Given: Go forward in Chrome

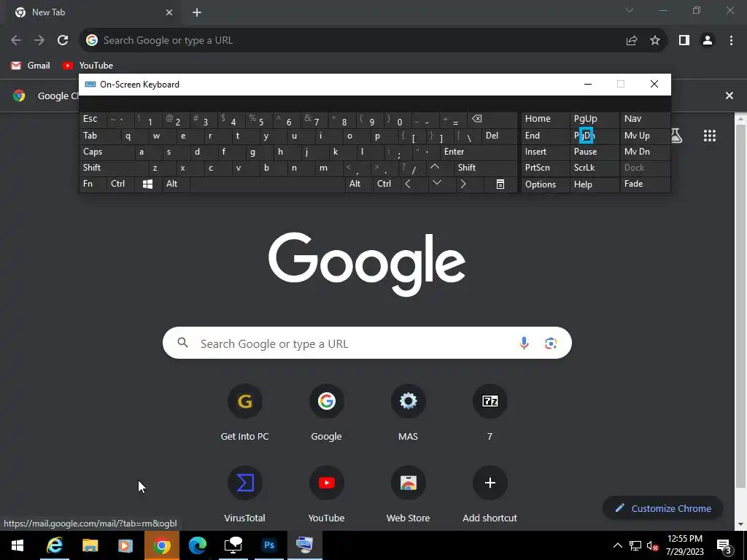Looking at the screenshot, I should [x=39, y=41].
